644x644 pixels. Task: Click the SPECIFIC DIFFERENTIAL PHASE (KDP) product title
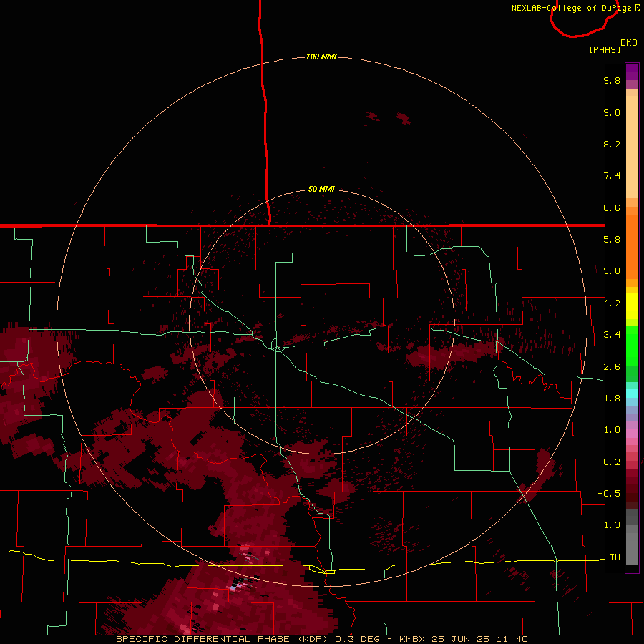[223, 639]
